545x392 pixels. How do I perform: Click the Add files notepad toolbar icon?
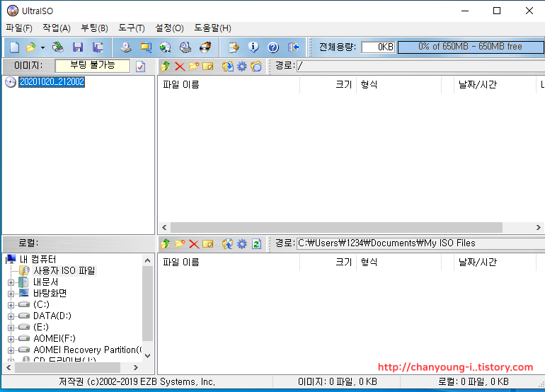pyautogui.click(x=234, y=47)
